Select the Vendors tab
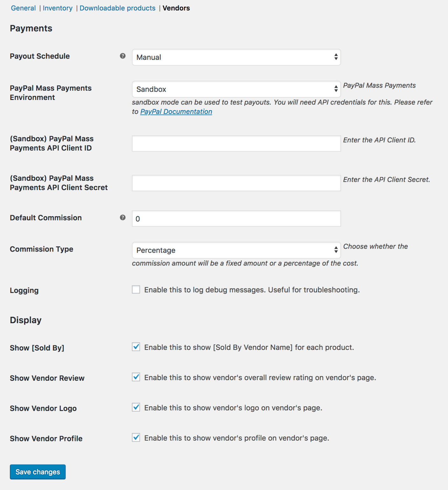The height and width of the screenshot is (490, 448). click(x=176, y=8)
